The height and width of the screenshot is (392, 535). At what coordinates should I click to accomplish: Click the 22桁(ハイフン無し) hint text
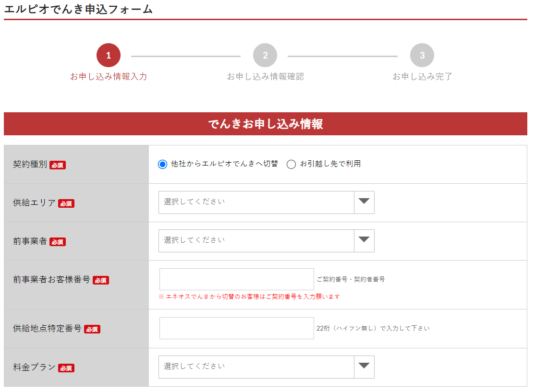373,328
